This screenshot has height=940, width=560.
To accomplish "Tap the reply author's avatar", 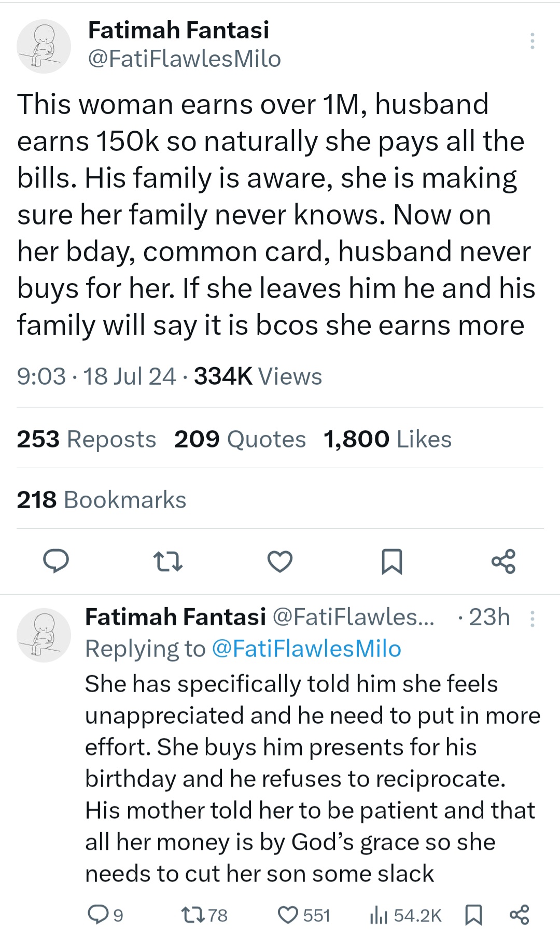I will tap(44, 635).
